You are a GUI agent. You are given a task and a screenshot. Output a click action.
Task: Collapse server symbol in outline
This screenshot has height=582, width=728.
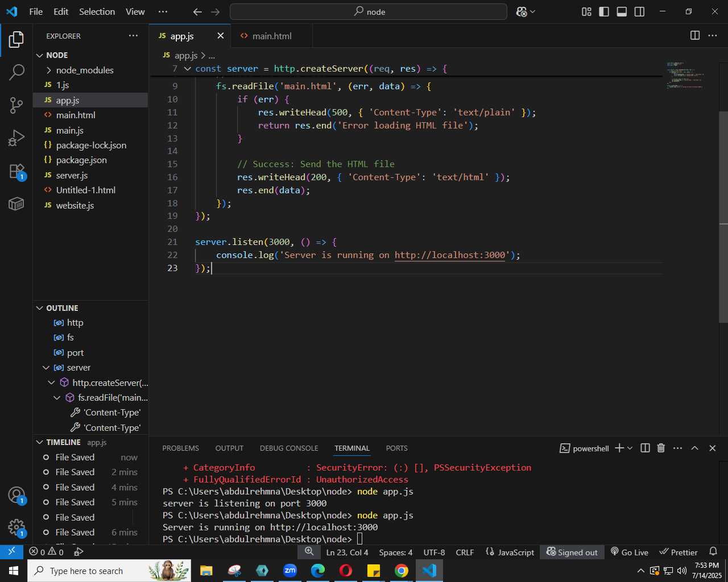(46, 368)
